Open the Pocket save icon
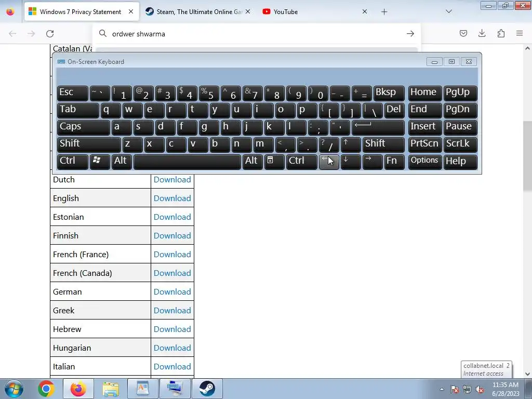This screenshot has height=399, width=532. pos(463,33)
